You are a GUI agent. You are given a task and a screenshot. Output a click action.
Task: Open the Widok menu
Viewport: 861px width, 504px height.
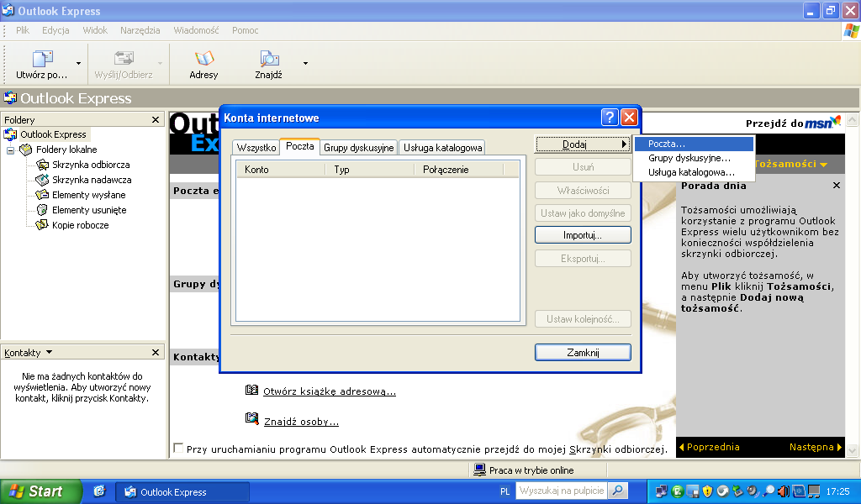pos(95,30)
